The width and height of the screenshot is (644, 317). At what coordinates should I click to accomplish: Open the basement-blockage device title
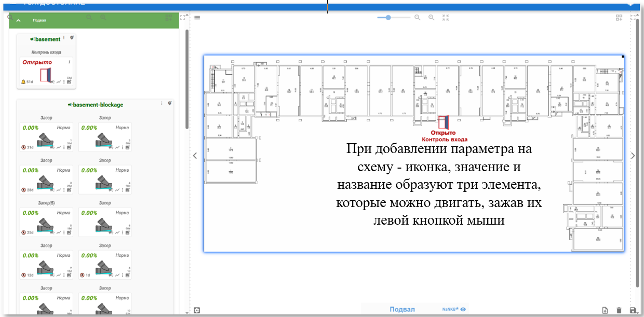[98, 104]
